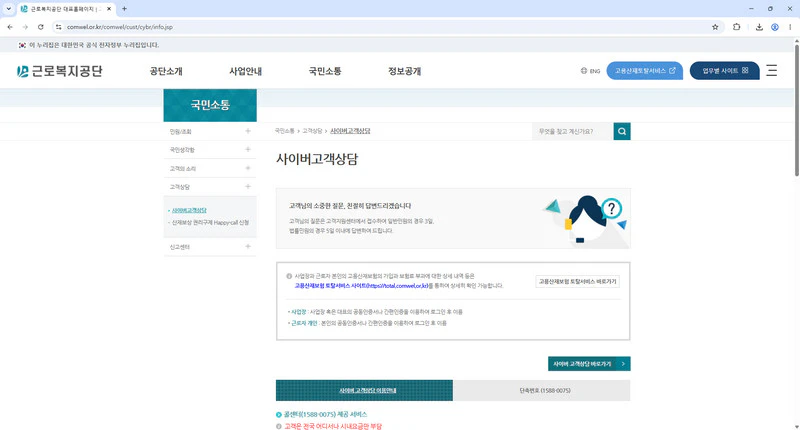Viewport: 800px width, 430px height.
Task: Click the 고용산재토탈서비스 blue button
Action: click(644, 70)
